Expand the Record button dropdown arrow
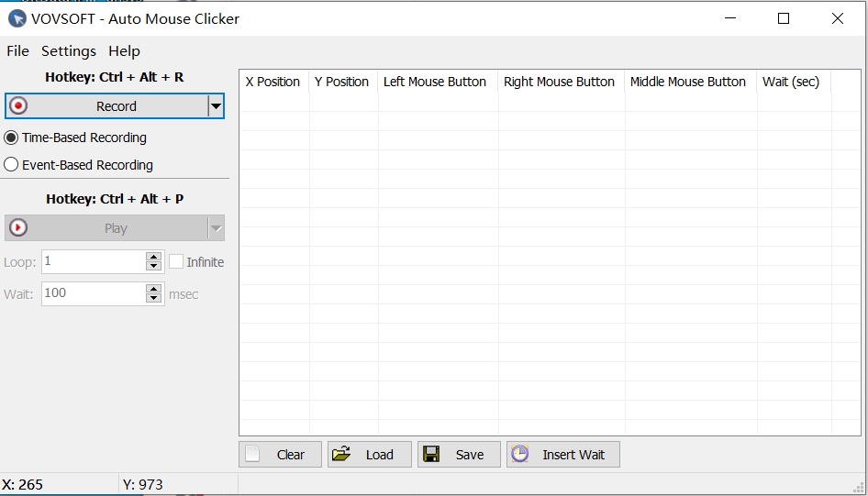Image resolution: width=868 pixels, height=496 pixels. click(216, 105)
